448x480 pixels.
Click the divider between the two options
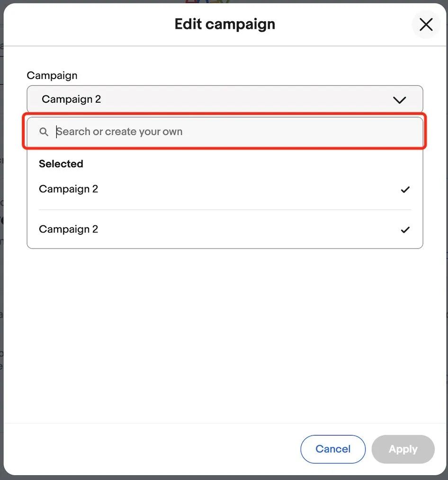[x=225, y=210]
